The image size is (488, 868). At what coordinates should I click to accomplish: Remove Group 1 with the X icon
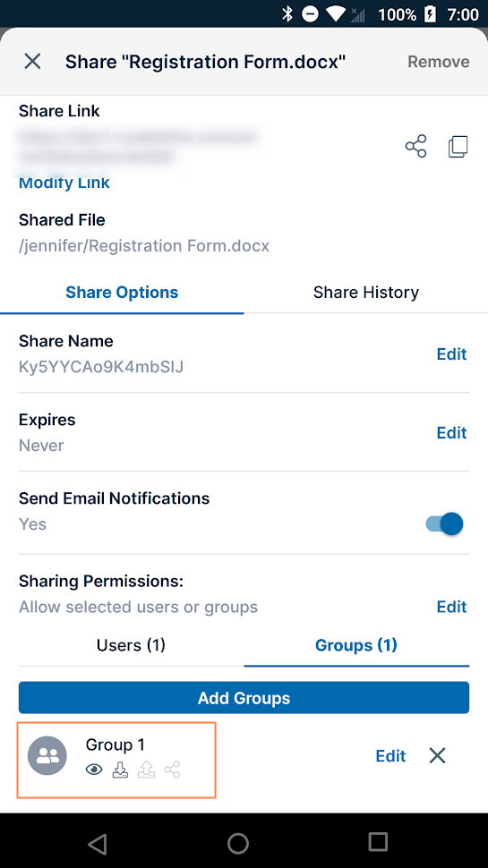point(437,755)
